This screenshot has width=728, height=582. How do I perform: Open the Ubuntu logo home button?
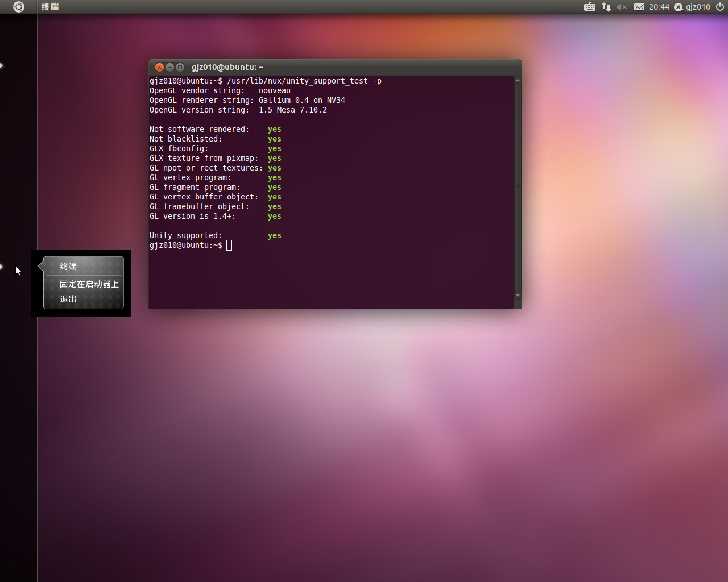18,7
